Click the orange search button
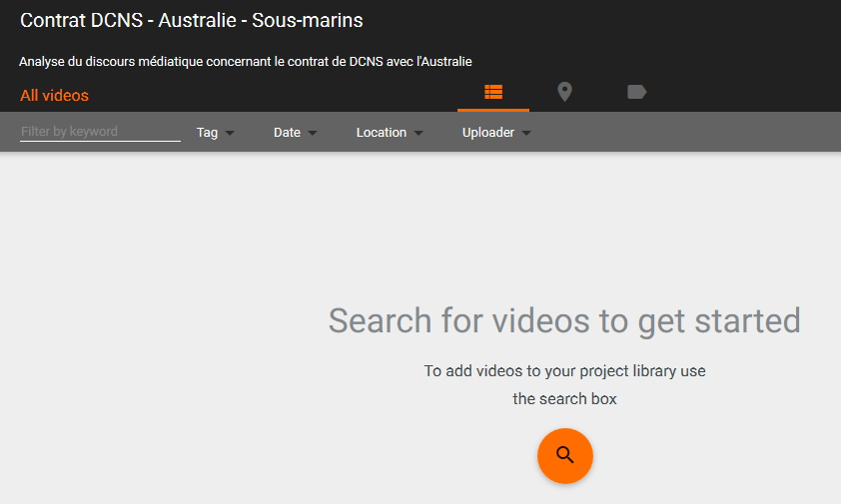Image resolution: width=841 pixels, height=504 pixels. coord(565,456)
